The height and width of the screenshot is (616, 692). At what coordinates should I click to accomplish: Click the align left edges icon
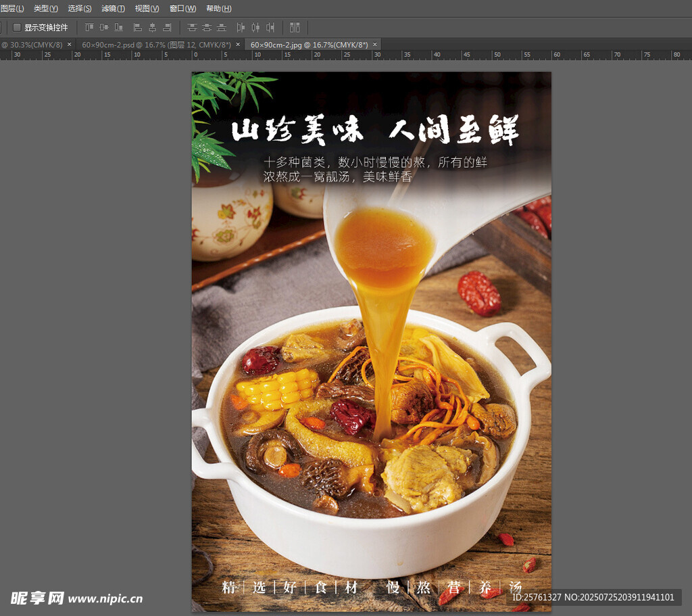click(x=138, y=28)
